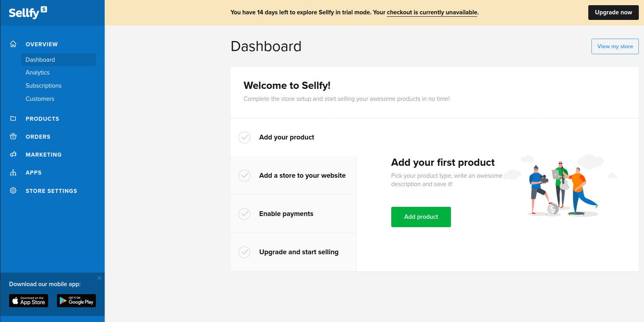Screen dimensions: 644x322
Task: Expand the Products menu section
Action: (42, 119)
